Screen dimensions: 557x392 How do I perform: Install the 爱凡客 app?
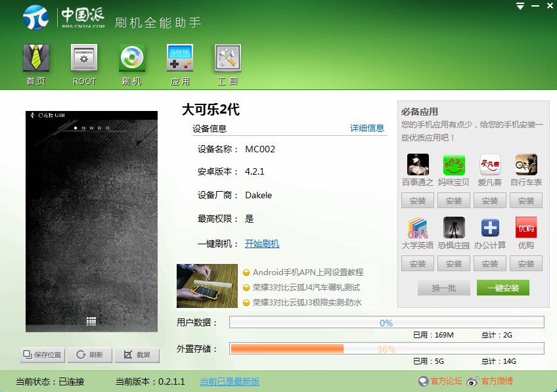490,201
